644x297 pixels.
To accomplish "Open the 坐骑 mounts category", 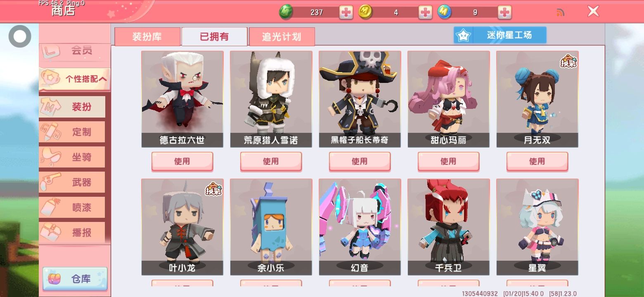I will [72, 157].
